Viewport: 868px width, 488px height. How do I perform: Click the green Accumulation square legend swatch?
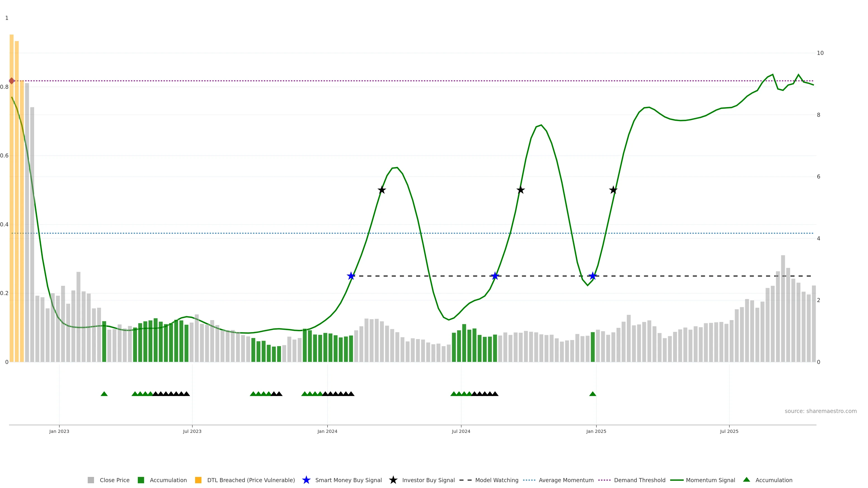pyautogui.click(x=141, y=480)
